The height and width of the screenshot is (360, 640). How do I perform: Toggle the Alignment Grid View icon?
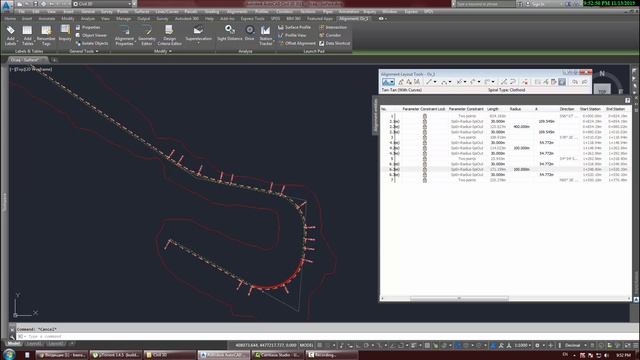562,82
